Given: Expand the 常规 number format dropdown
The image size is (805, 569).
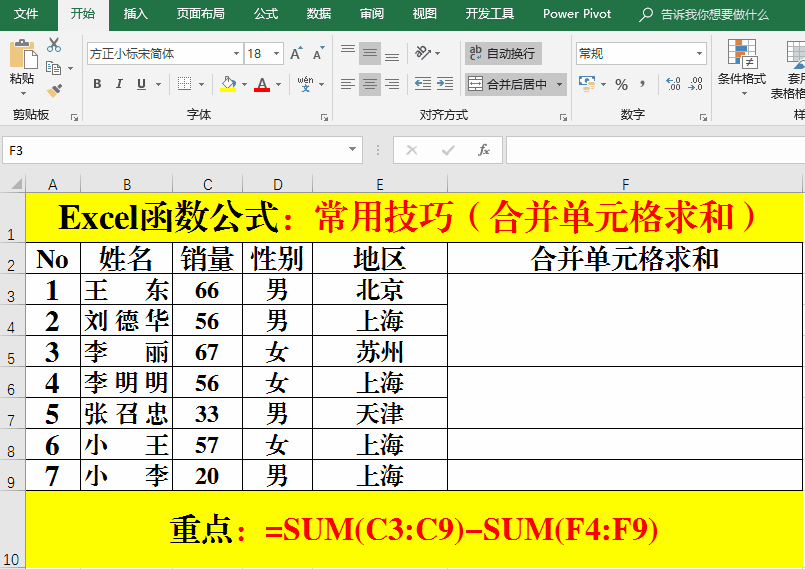Looking at the screenshot, I should tap(697, 54).
